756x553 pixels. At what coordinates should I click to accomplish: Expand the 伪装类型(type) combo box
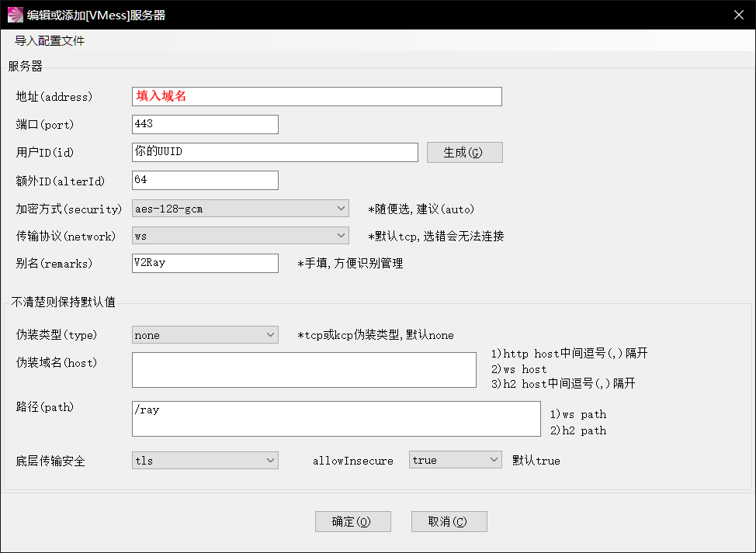coord(205,335)
